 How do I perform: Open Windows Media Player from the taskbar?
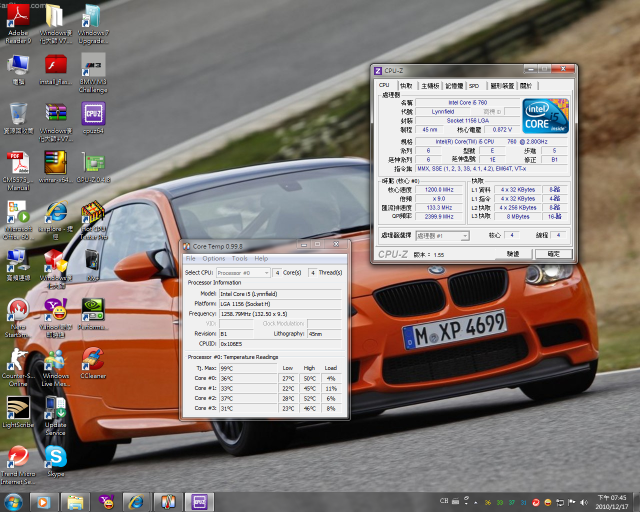point(43,502)
